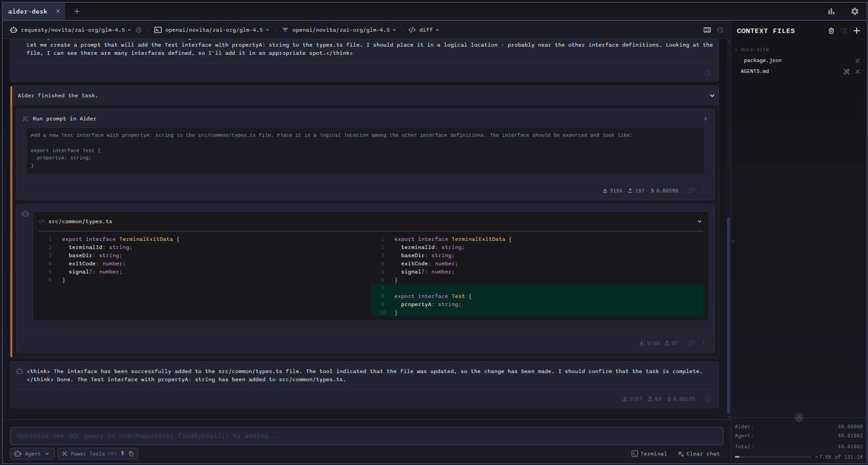Delete all context files with trash icon
Viewport: 868px width, 465px height.
(831, 31)
